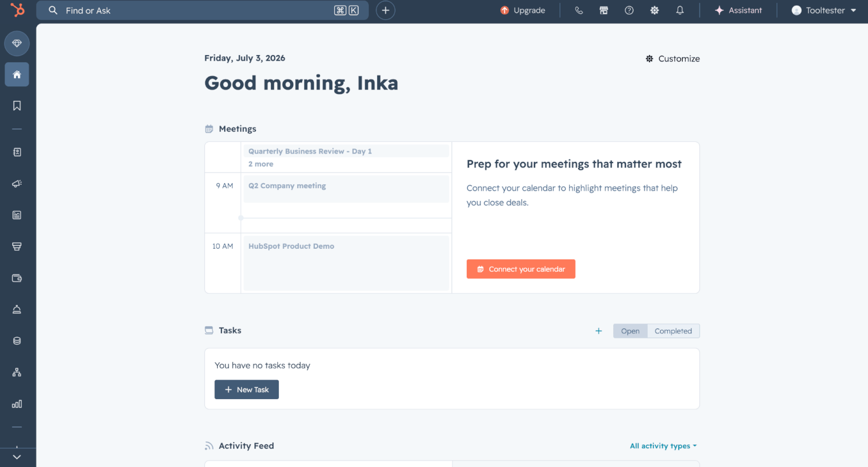Viewport: 868px width, 467px height.
Task: Expand sidebar with bottom chevron
Action: [17, 457]
